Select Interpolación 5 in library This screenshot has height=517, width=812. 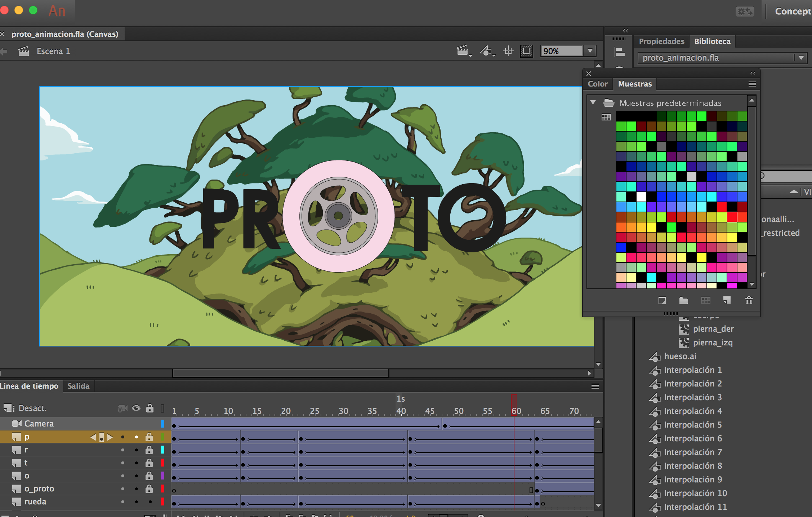(693, 425)
